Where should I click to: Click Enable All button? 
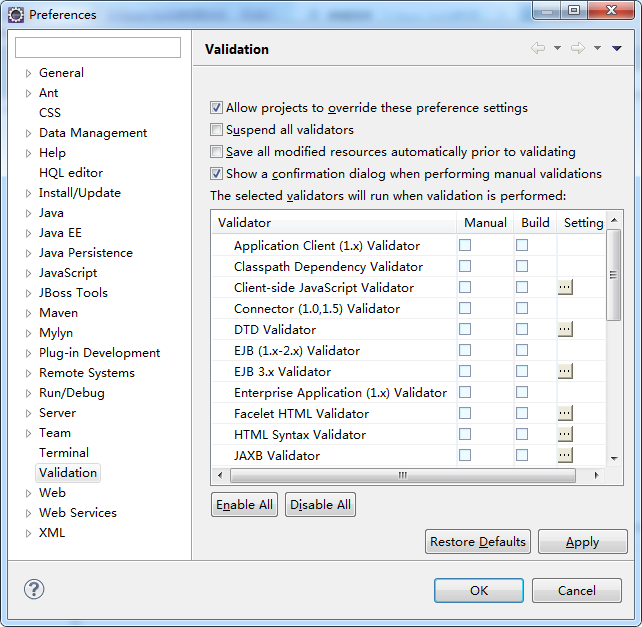point(244,505)
